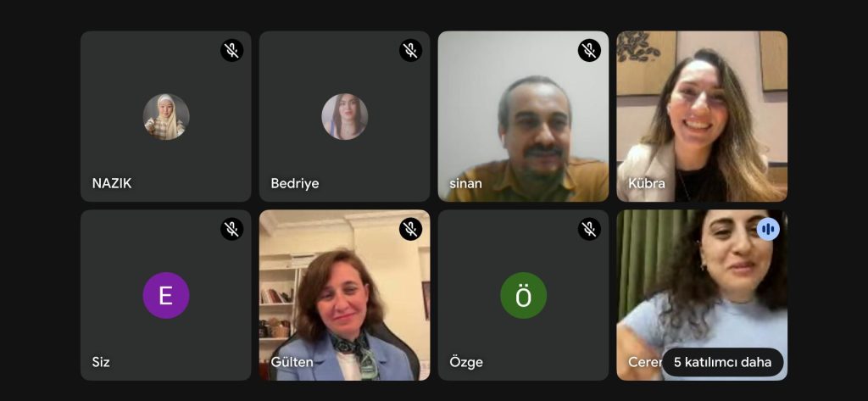Viewport: 868px width, 401px height.
Task: Click the muted mic icon on Özge's tile
Action: [590, 229]
